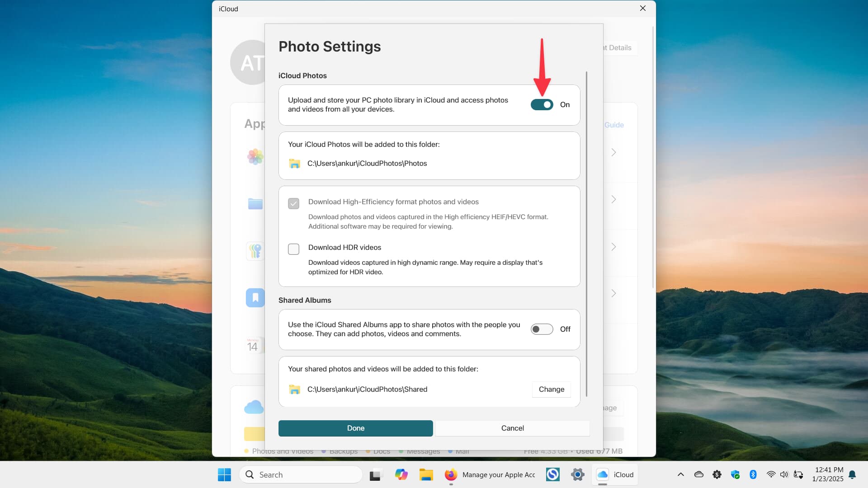Image resolution: width=868 pixels, height=488 pixels.
Task: Change the shared photos folder location
Action: click(551, 389)
